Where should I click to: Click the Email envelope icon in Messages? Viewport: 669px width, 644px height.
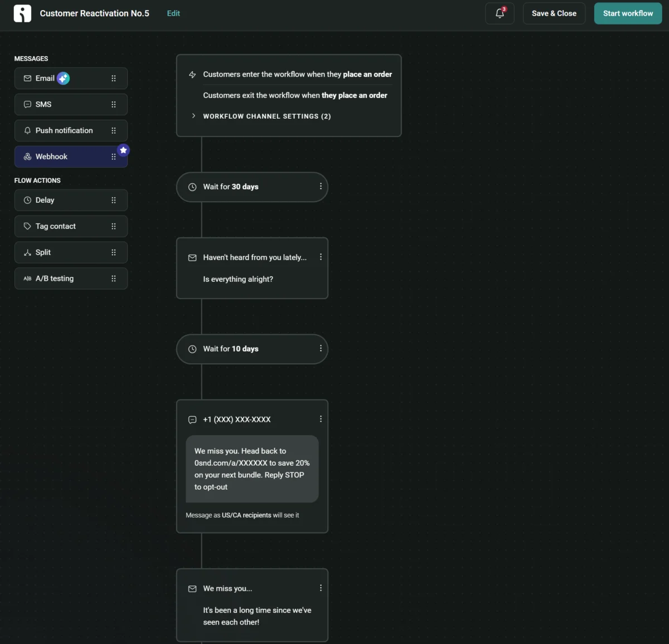27,79
